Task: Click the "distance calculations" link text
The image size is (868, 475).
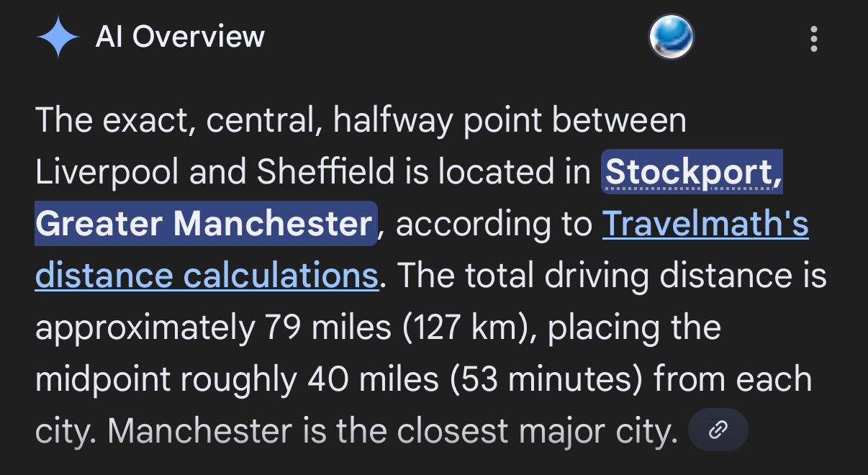Action: coord(207,276)
